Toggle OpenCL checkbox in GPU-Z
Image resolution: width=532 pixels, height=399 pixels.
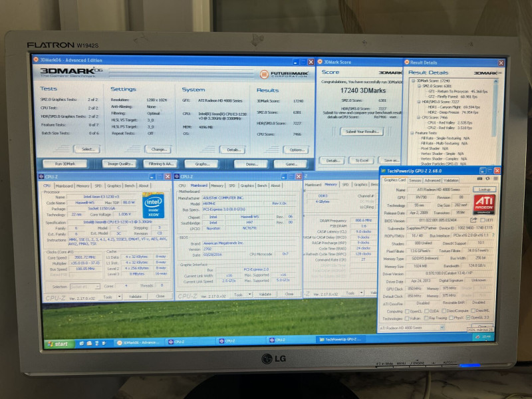pos(407,311)
